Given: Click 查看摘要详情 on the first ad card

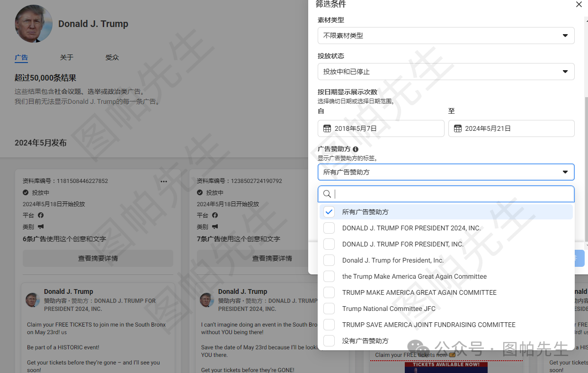Looking at the screenshot, I should [x=98, y=258].
